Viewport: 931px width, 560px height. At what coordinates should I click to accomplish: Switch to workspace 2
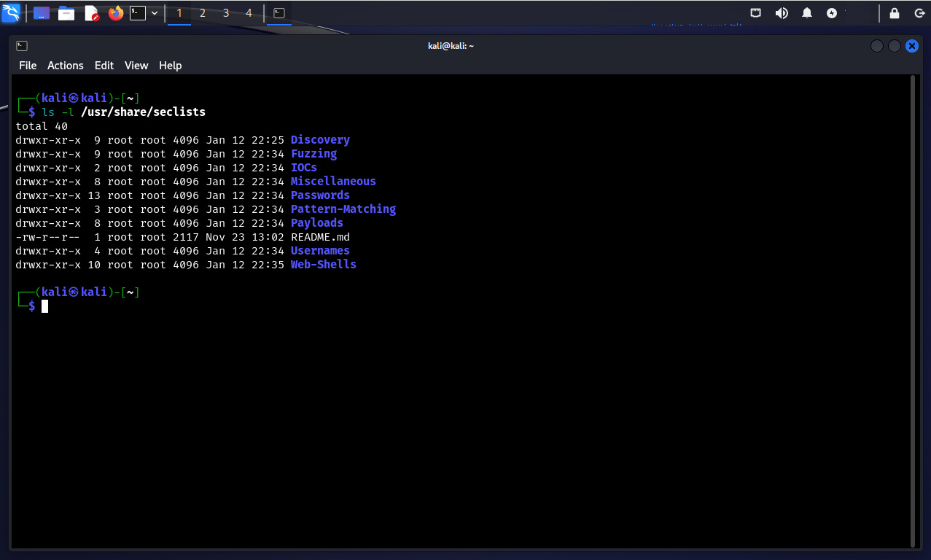pos(203,13)
